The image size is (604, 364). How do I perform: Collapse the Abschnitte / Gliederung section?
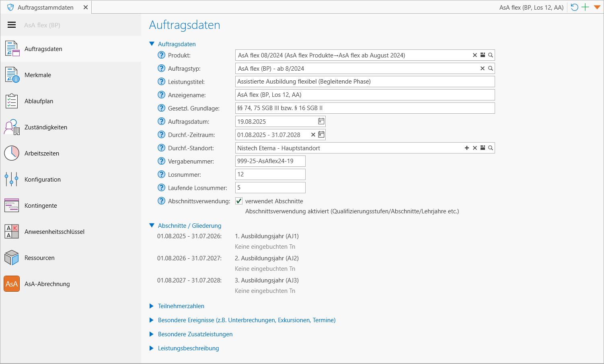[x=152, y=226]
